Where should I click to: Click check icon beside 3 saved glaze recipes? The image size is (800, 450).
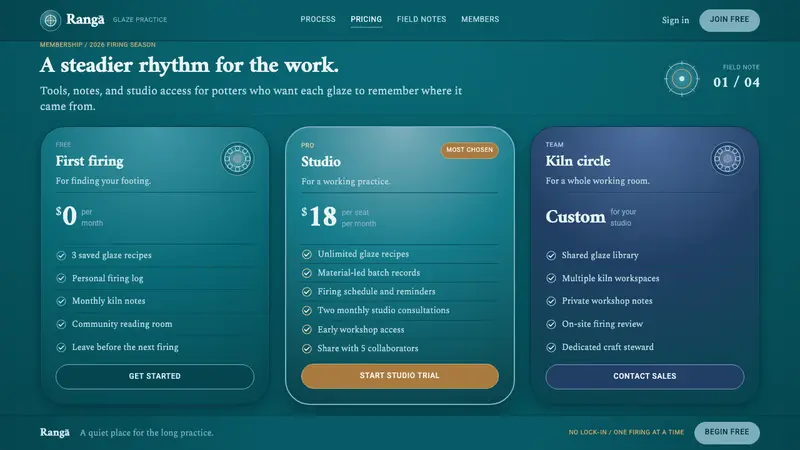point(61,255)
